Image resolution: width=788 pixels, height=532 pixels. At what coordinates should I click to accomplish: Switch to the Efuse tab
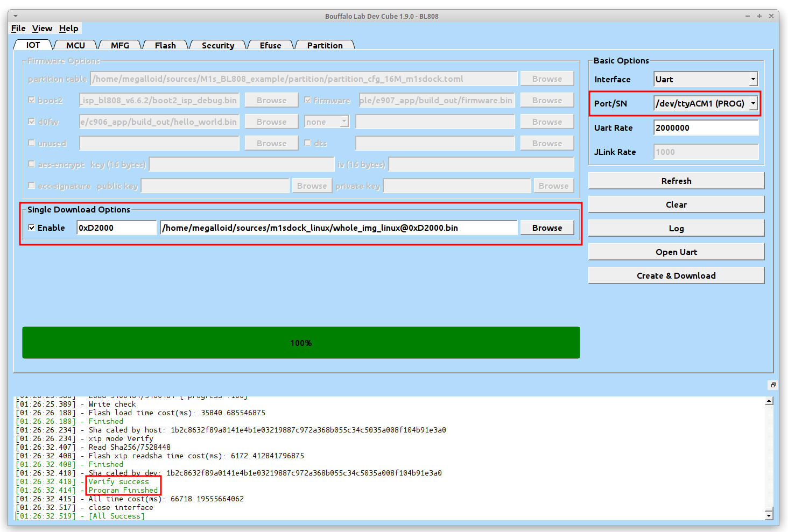(270, 45)
